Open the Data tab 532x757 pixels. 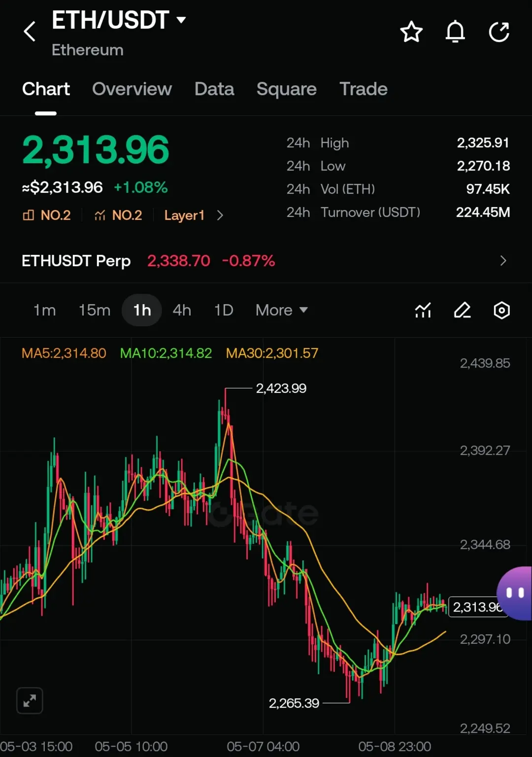pos(214,89)
